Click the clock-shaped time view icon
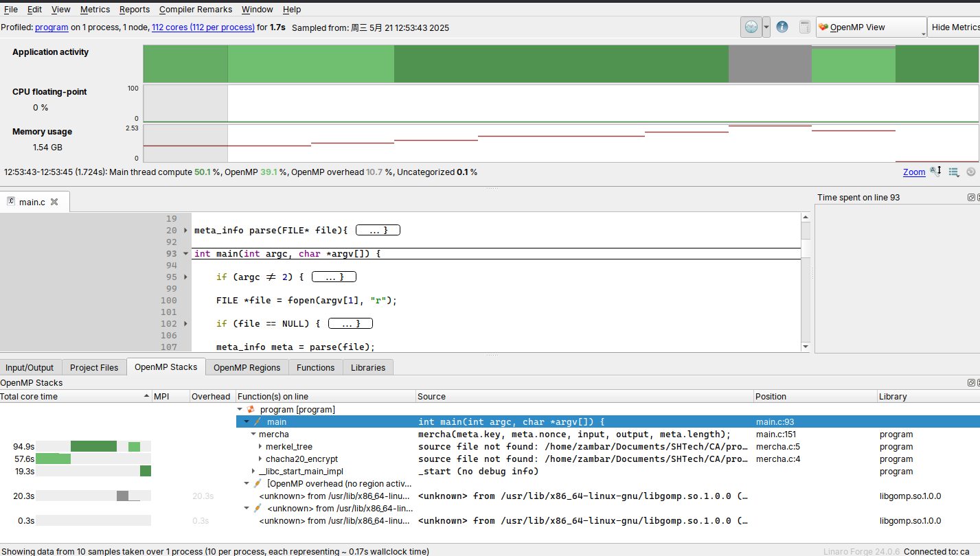980x556 pixels. [x=751, y=27]
